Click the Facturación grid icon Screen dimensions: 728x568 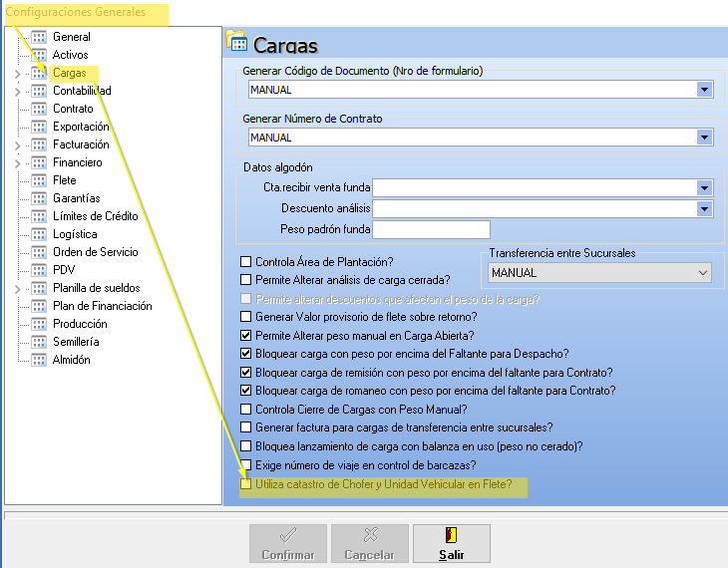[x=39, y=144]
